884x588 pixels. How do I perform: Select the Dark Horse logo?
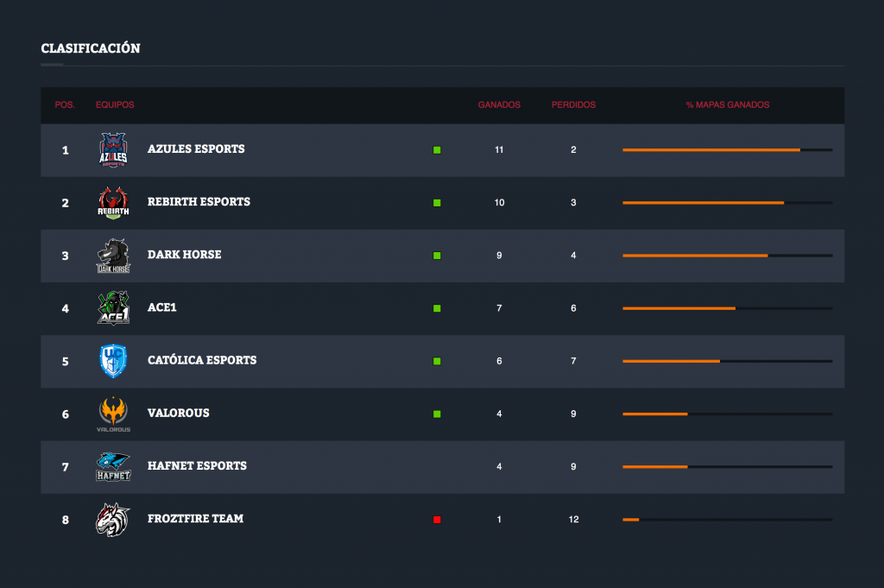pyautogui.click(x=113, y=256)
